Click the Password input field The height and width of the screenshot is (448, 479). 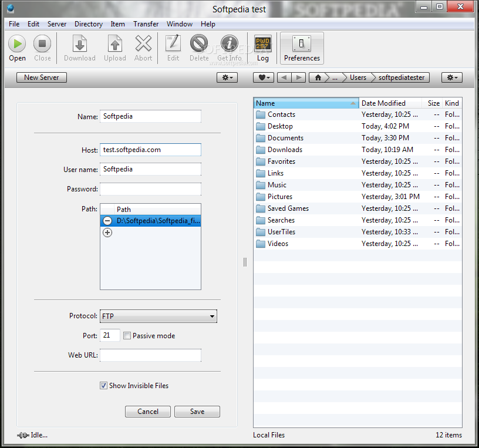(x=150, y=189)
